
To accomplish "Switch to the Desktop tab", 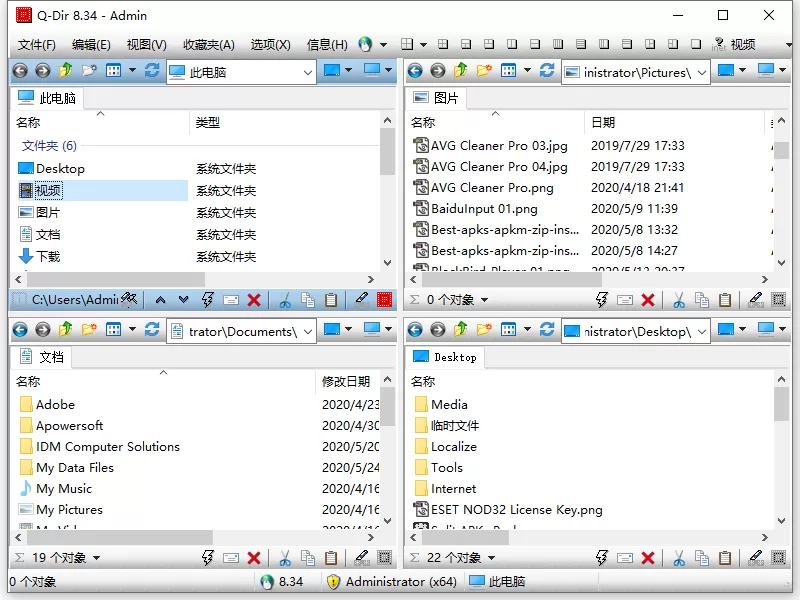I will pos(446,357).
